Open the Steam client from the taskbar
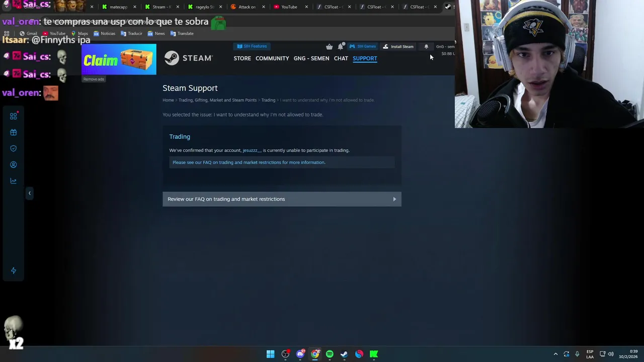The height and width of the screenshot is (362, 644). coord(344,354)
